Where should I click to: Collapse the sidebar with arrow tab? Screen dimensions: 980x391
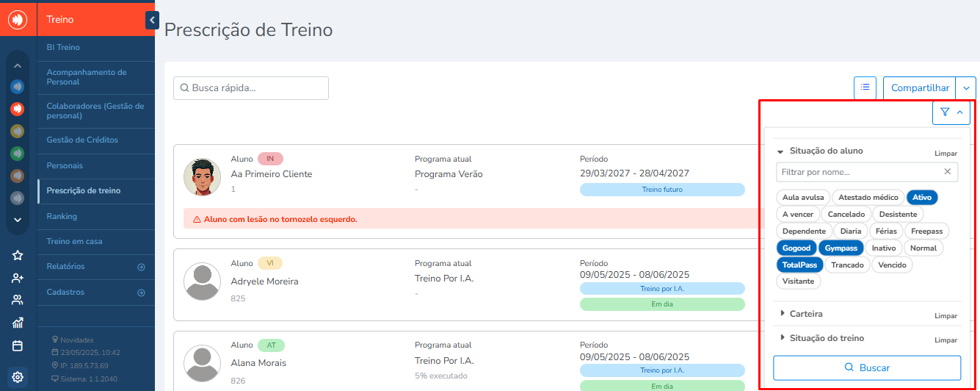click(x=152, y=21)
